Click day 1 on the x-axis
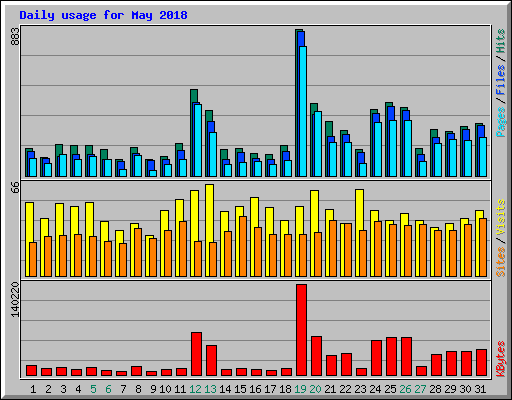 pos(33,389)
